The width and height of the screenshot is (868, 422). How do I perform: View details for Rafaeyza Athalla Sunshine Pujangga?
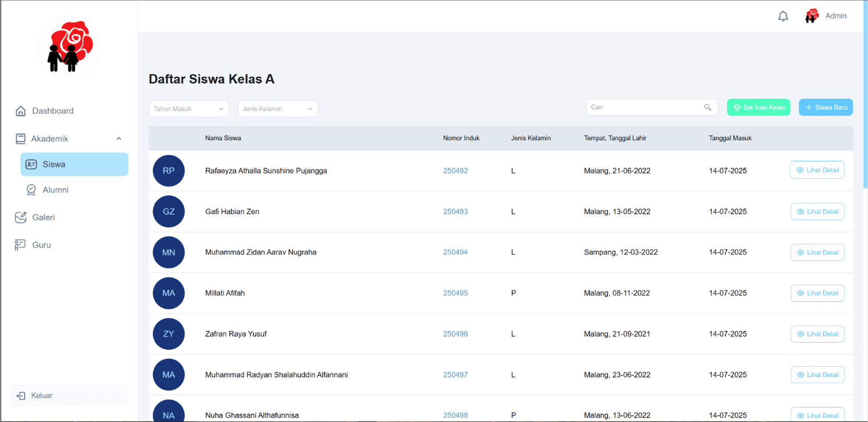[x=817, y=170]
